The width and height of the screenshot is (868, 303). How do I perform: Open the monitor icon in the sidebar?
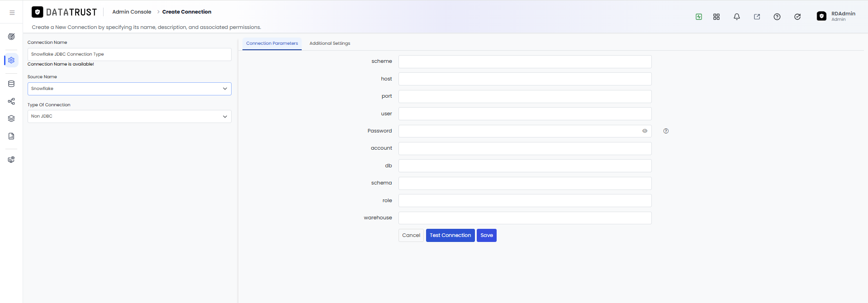pyautogui.click(x=11, y=160)
